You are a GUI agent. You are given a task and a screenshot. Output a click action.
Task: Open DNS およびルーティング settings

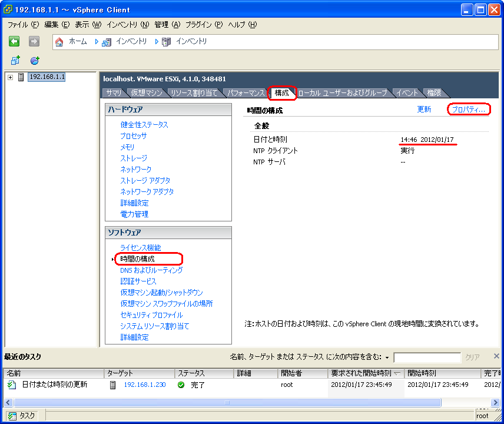pos(151,270)
